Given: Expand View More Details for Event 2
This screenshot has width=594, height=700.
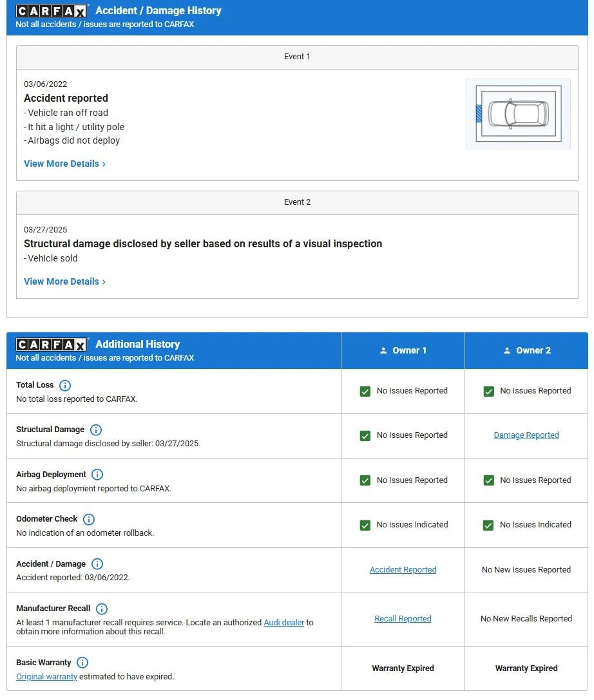Looking at the screenshot, I should pyautogui.click(x=64, y=281).
